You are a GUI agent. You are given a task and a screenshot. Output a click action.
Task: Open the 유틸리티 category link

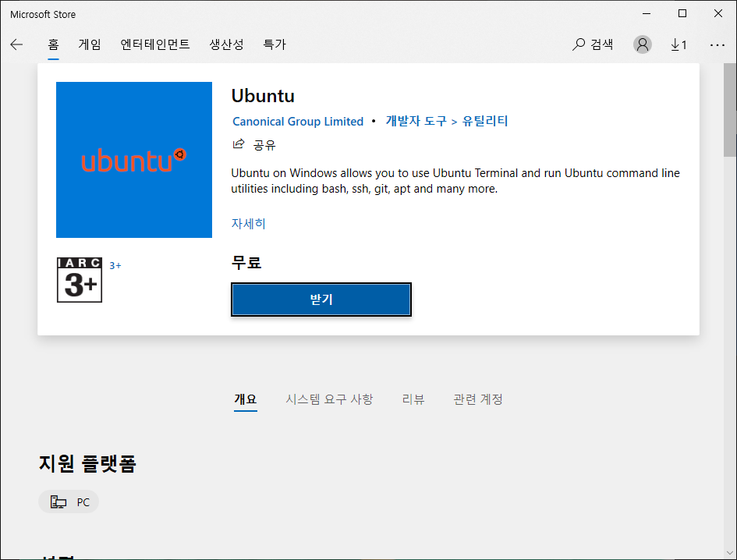tap(484, 121)
